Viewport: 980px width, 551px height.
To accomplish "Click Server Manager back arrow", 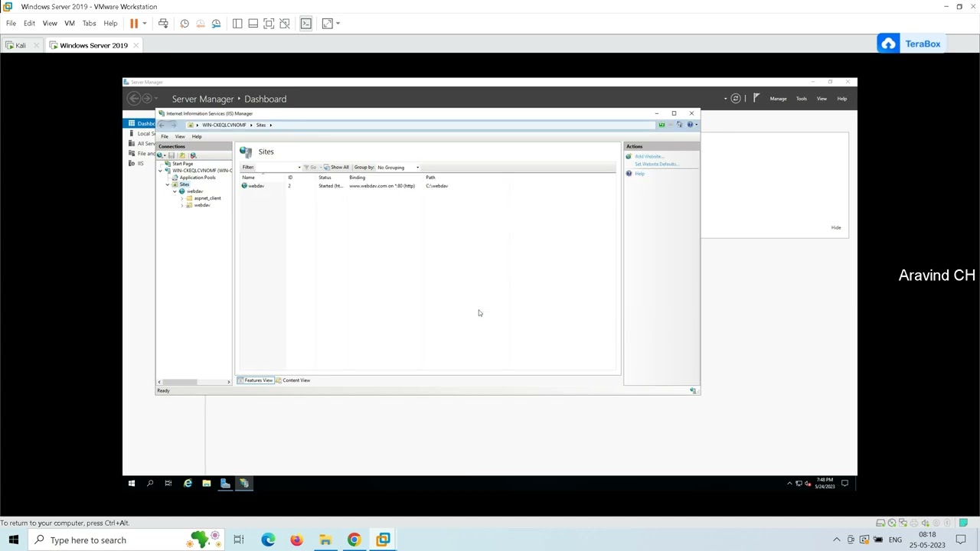I will 134,99.
